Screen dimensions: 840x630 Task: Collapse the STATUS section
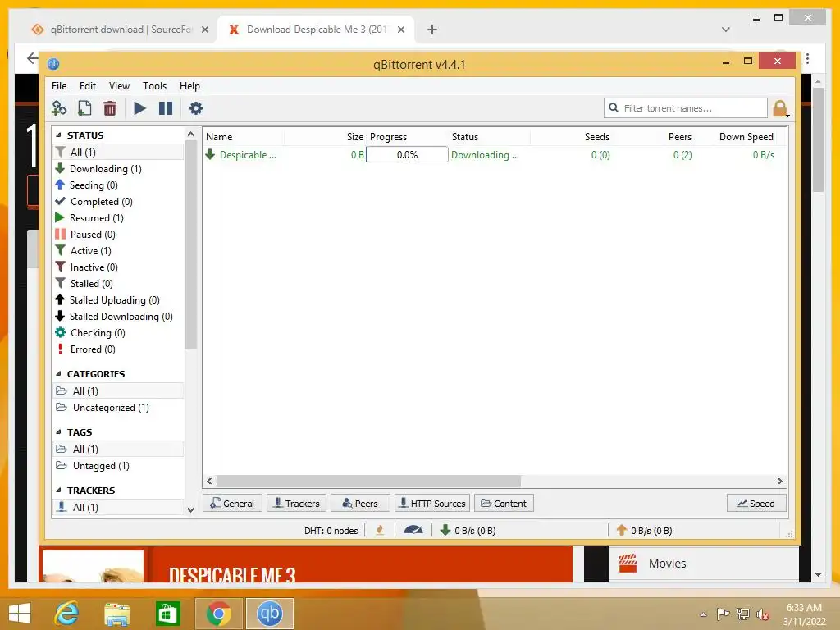point(58,135)
